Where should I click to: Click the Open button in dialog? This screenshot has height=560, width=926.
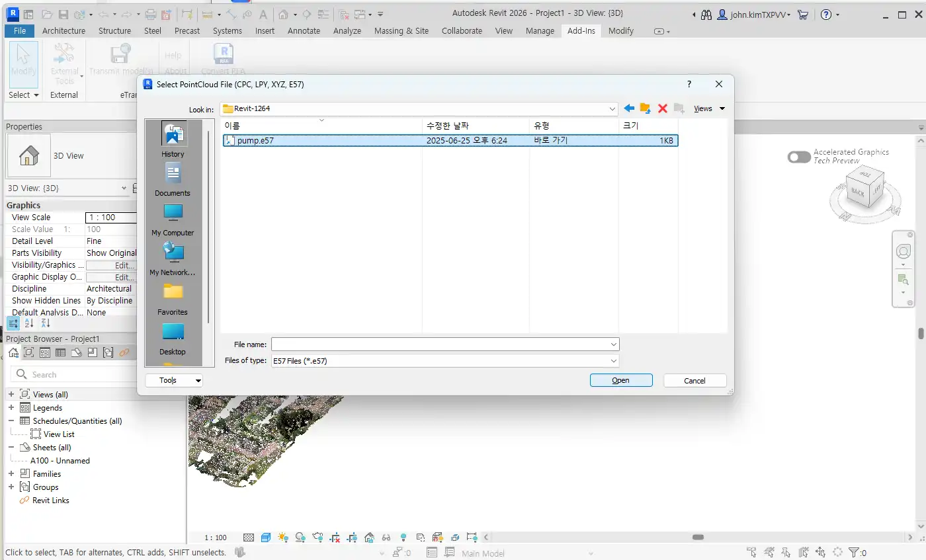coord(620,380)
